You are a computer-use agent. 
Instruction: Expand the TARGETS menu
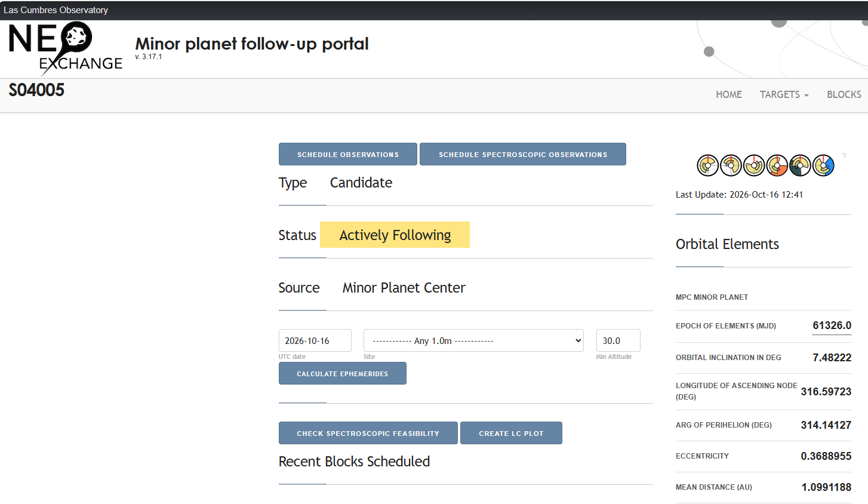784,94
